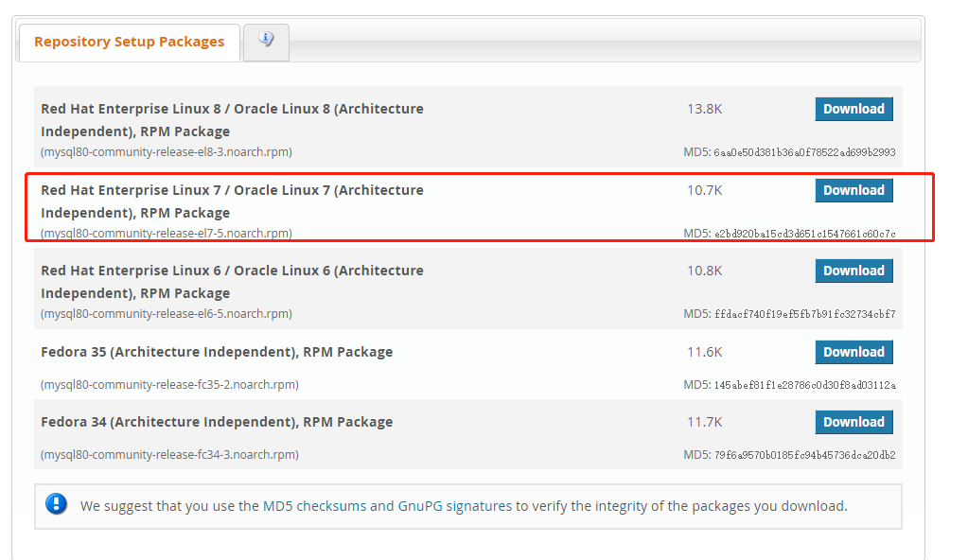The height and width of the screenshot is (560, 968).
Task: Download Red Hat Enterprise Linux 8 package
Action: pos(854,110)
